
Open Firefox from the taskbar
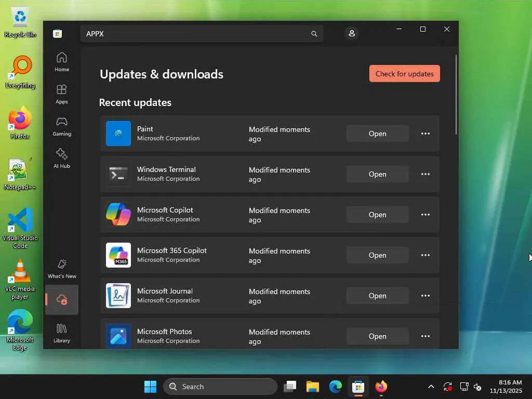[x=381, y=387]
